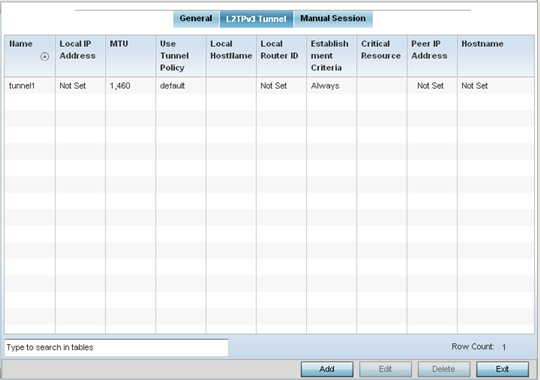This screenshot has height=380, width=540.
Task: Click the Local Hostname column header
Action: click(x=231, y=56)
